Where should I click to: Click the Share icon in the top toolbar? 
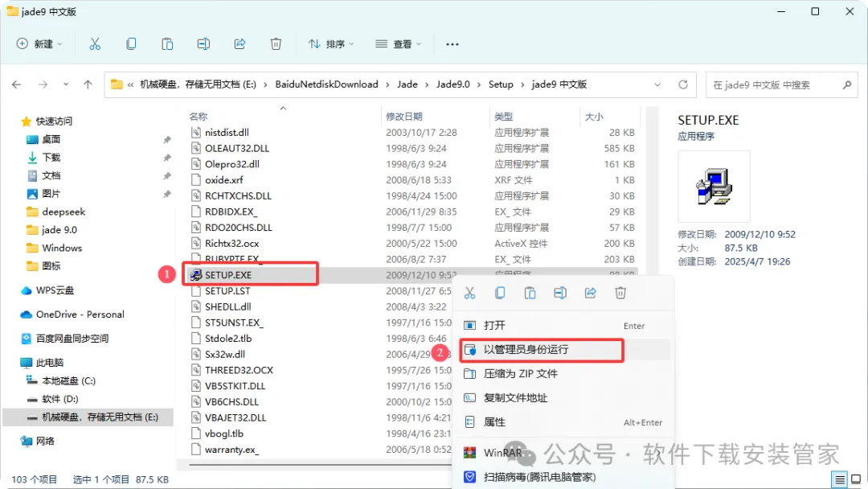240,43
